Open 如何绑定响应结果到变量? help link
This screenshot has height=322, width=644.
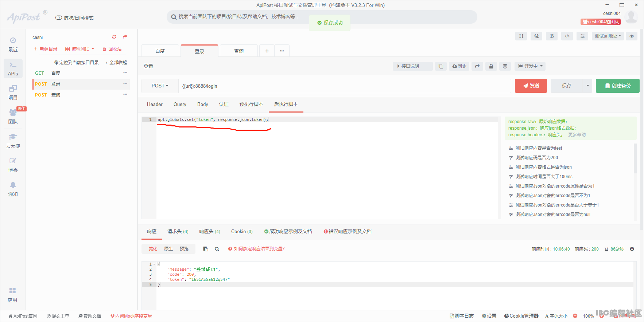(x=256, y=249)
